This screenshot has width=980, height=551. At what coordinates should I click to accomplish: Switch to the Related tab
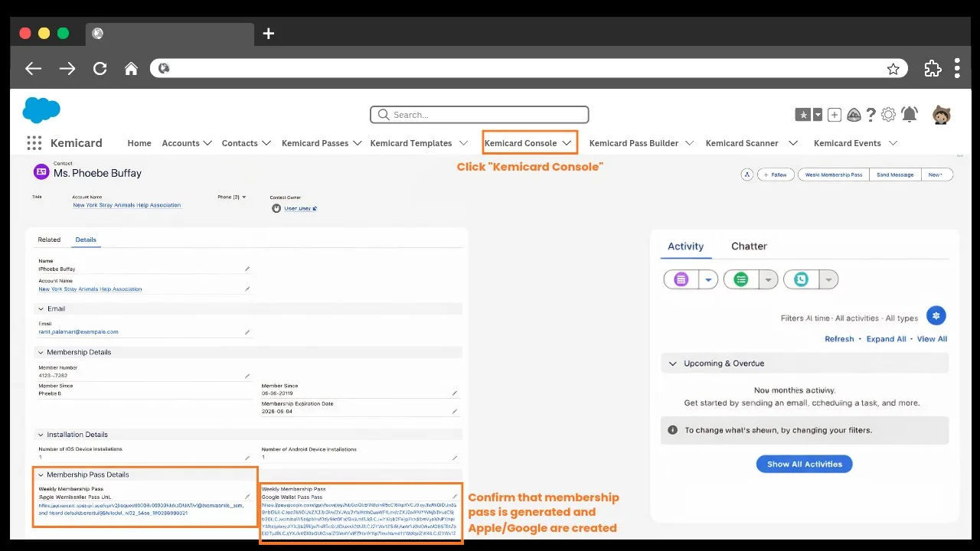(x=49, y=240)
